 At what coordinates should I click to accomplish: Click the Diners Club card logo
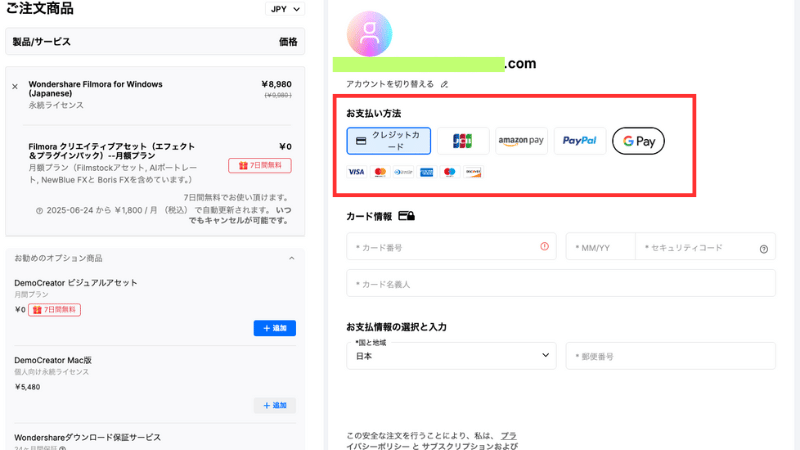403,172
